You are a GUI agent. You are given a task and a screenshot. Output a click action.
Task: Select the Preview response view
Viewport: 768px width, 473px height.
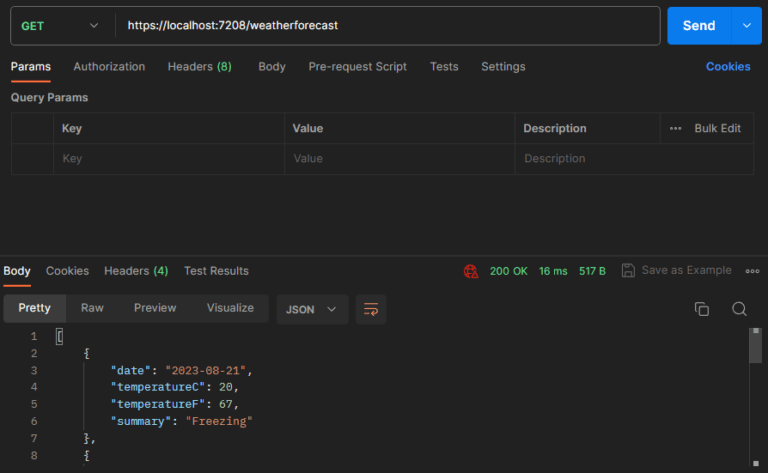click(155, 308)
